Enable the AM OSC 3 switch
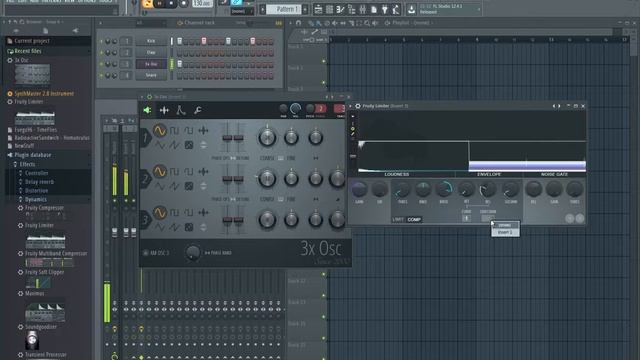640x360 pixels. 146,253
